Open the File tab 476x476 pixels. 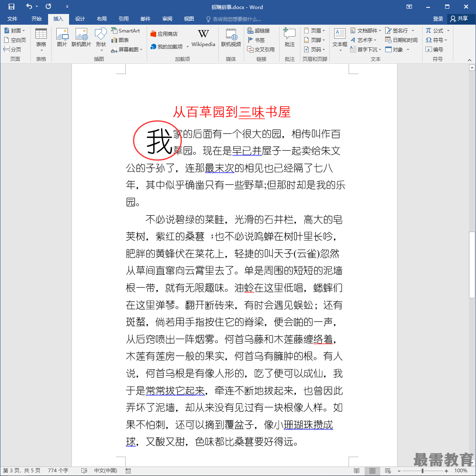(x=12, y=19)
